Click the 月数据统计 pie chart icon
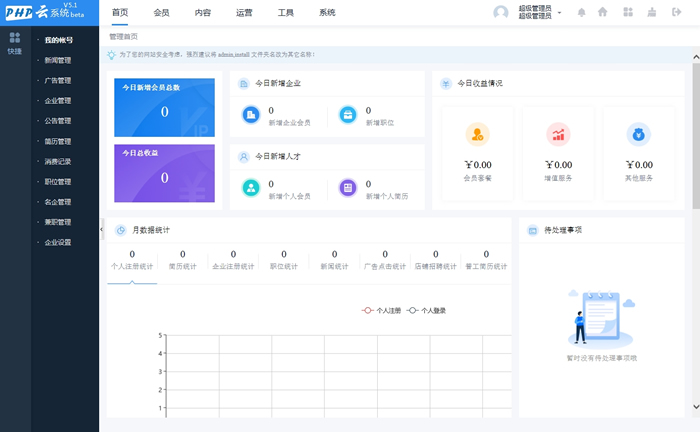Viewport: 700px width, 432px height. point(120,230)
